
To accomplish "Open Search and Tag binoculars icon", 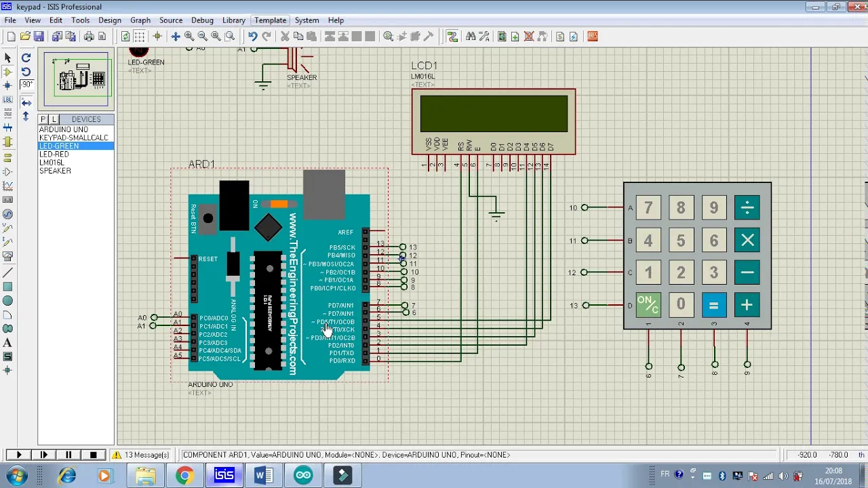I will (x=471, y=37).
